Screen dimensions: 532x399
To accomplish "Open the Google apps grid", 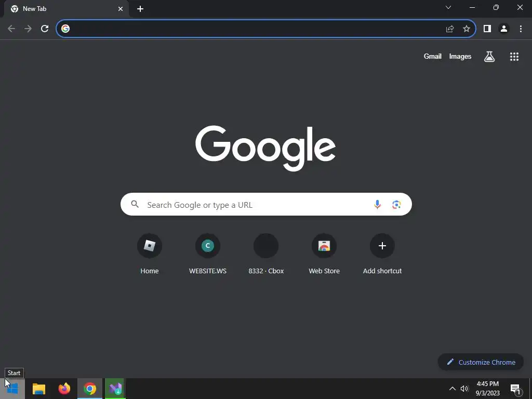I will tap(514, 57).
